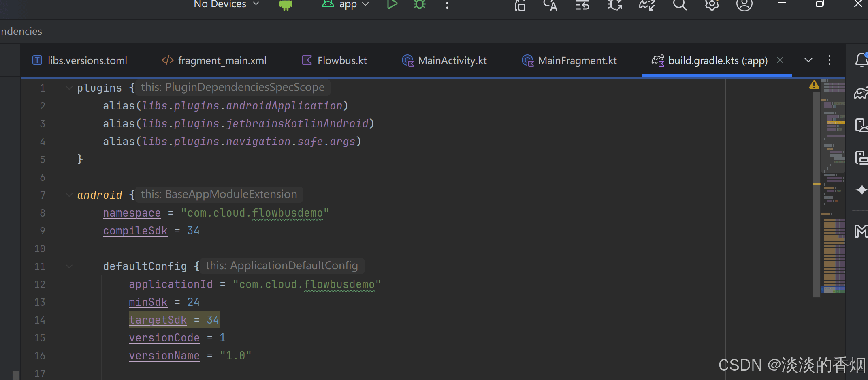Click the bug-with-arrow attach debugger icon
The image size is (868, 380).
(x=615, y=5)
